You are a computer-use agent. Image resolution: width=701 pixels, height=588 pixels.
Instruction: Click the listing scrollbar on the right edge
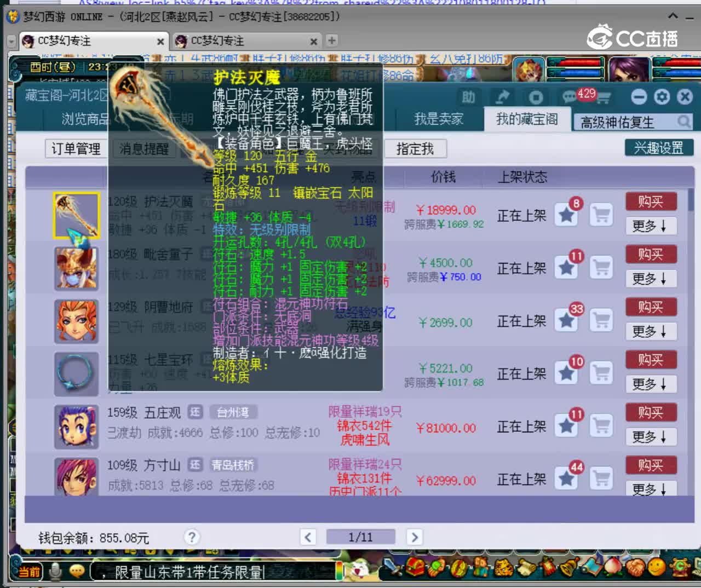[x=691, y=200]
